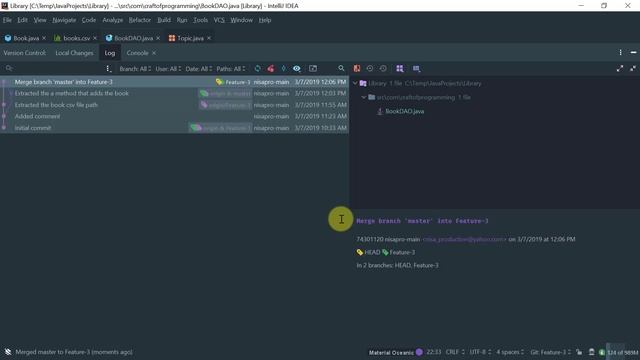640x360 pixels.
Task: Open the Analyze menu
Action: click(x=113, y=20)
